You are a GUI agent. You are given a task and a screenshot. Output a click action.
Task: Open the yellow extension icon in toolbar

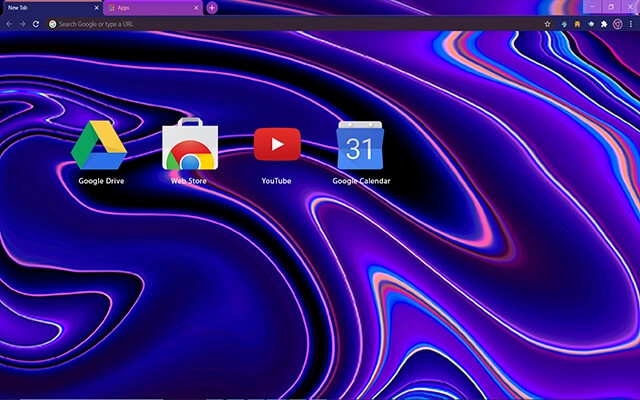coord(577,24)
